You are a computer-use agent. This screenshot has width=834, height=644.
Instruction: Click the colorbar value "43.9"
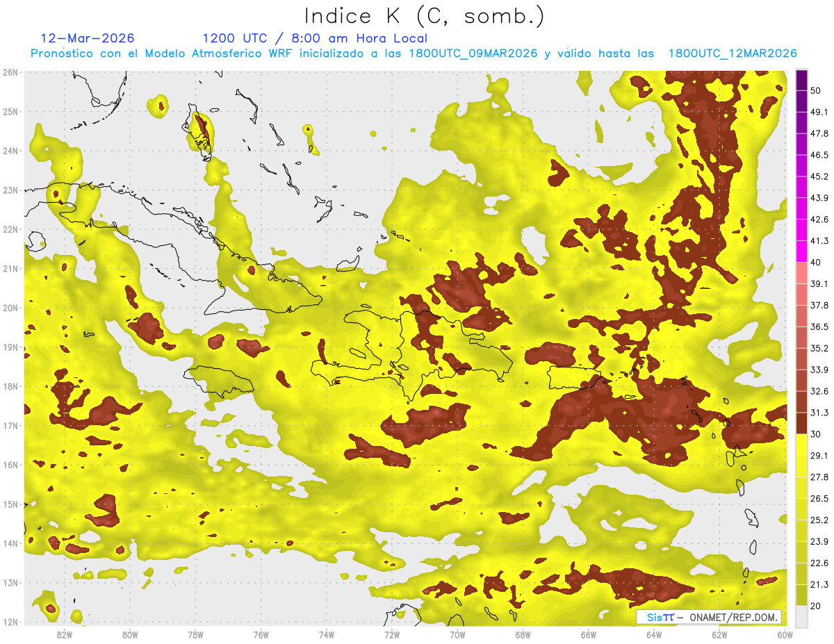pos(819,198)
